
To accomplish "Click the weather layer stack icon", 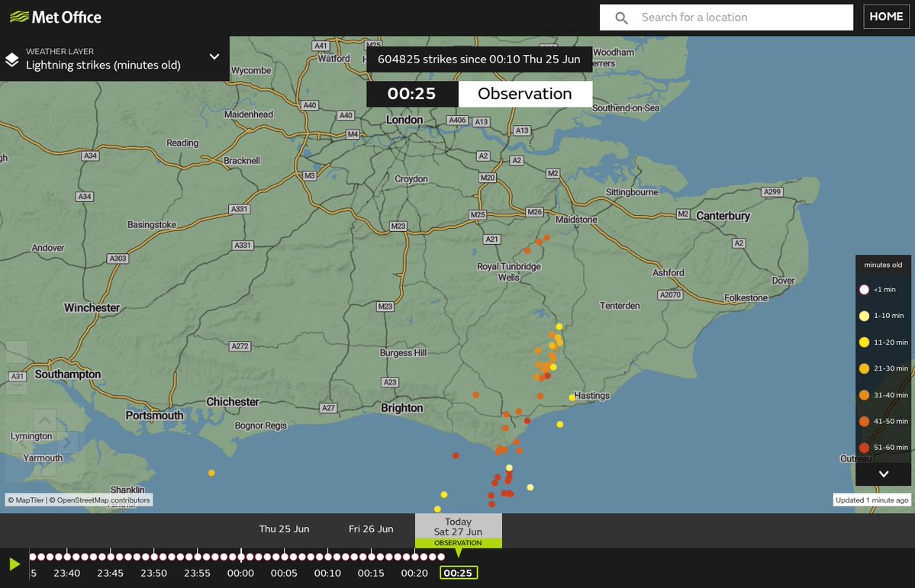I will [12, 59].
